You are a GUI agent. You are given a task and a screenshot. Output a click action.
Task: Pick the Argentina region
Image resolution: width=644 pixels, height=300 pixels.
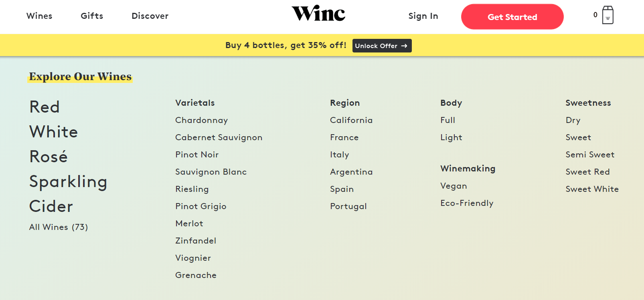[351, 172]
